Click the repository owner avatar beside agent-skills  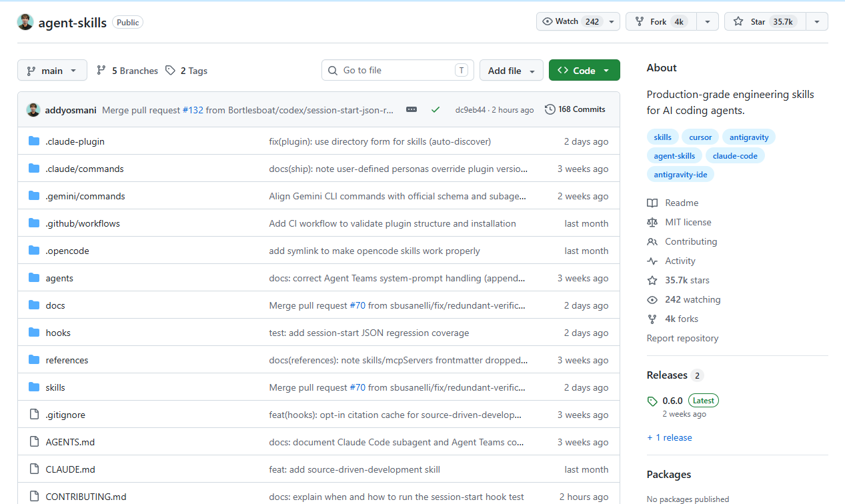click(x=25, y=22)
